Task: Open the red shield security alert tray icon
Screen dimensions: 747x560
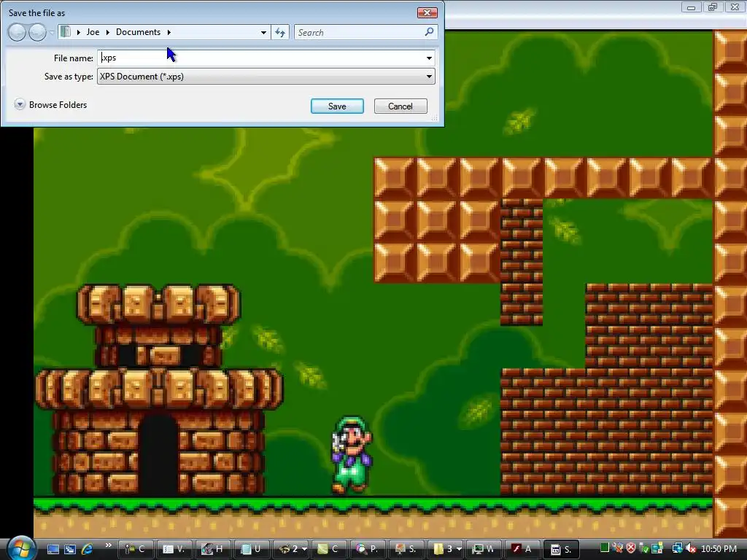Action: click(631, 548)
